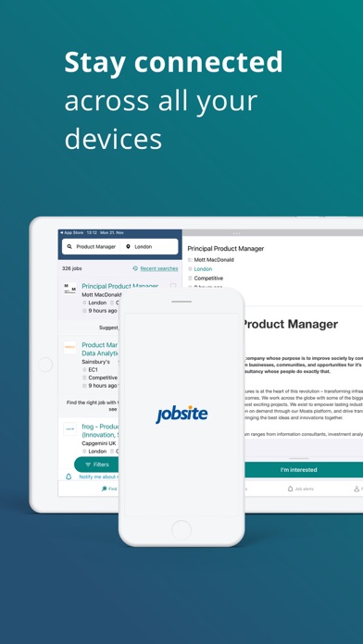Tap the phone's round home button
This screenshot has width=363, height=644.
coord(181,529)
